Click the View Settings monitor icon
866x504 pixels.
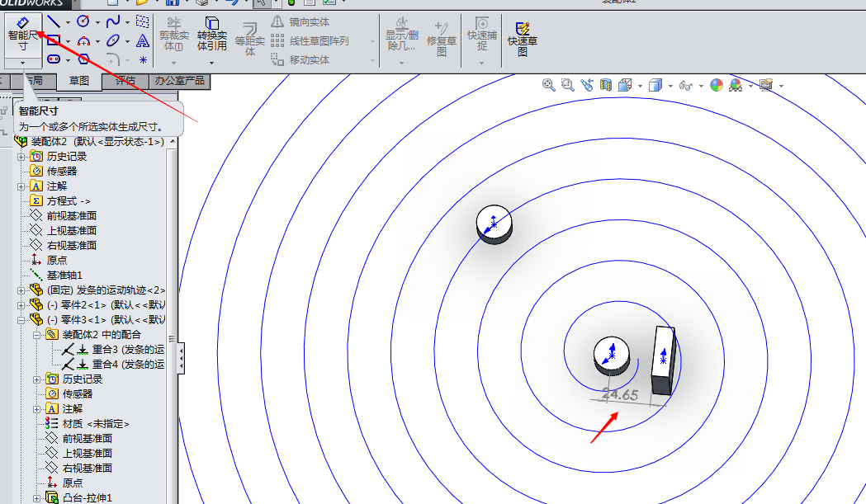(x=766, y=85)
